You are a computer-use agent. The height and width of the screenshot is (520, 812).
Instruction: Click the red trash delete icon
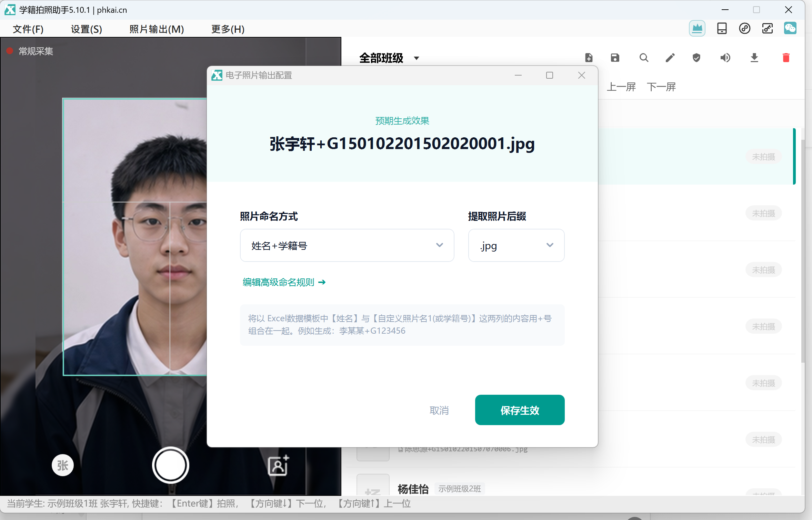(786, 58)
